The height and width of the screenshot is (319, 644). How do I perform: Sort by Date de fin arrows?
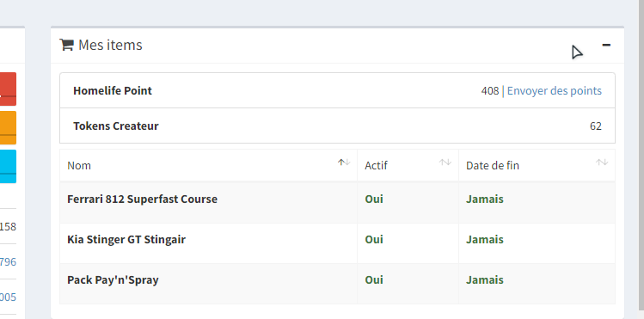coord(602,163)
